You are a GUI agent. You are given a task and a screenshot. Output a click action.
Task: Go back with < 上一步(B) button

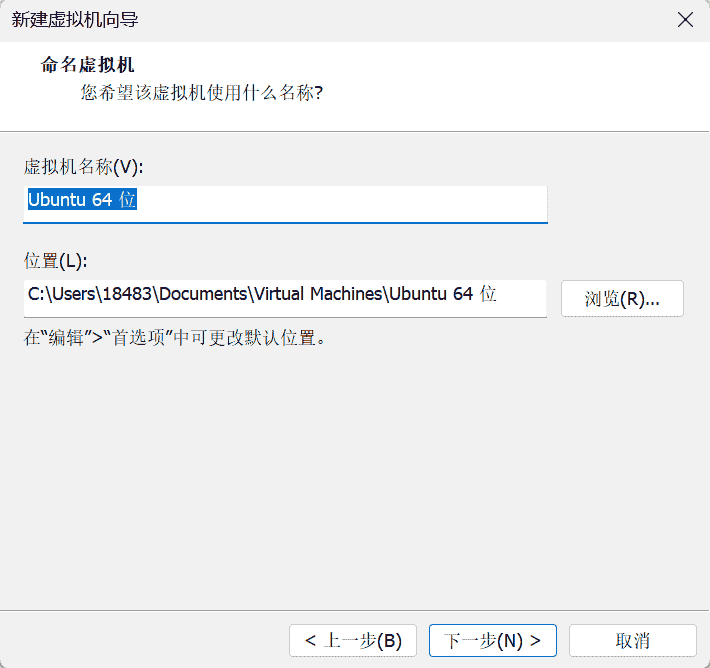[353, 640]
